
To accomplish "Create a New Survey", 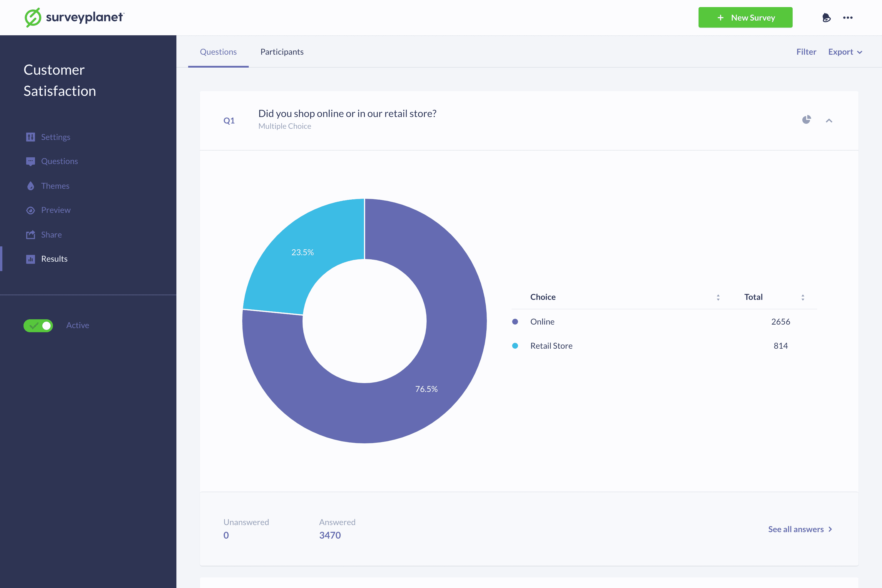I will pyautogui.click(x=745, y=17).
